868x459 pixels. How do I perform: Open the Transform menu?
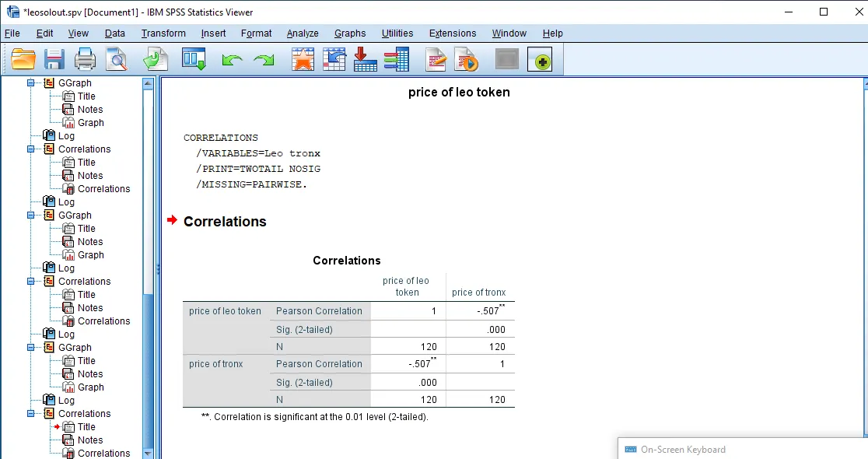163,33
